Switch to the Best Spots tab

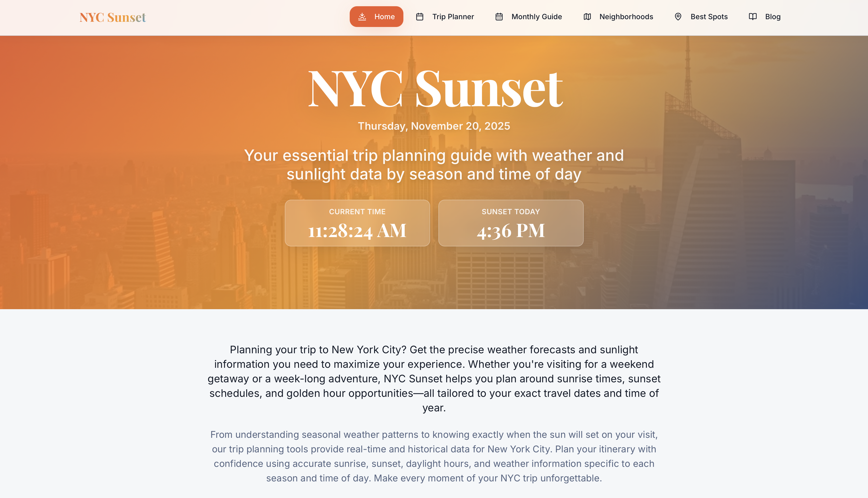click(709, 16)
